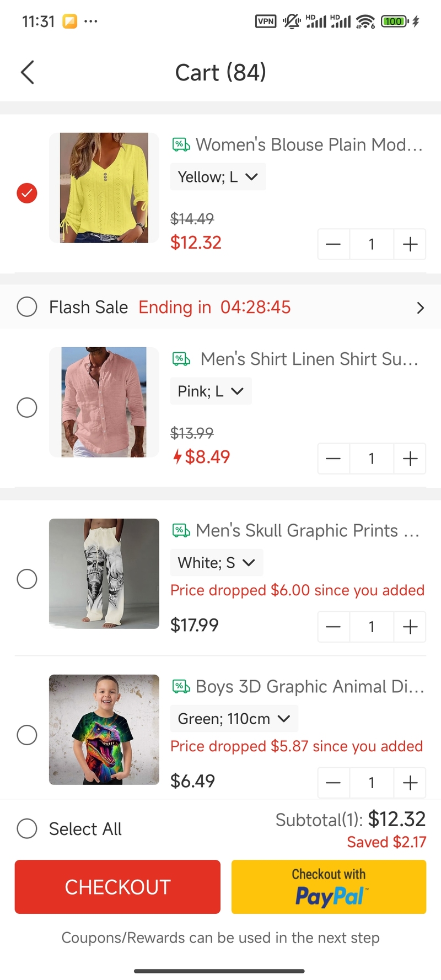Change Pink; L size option

pos(211,391)
